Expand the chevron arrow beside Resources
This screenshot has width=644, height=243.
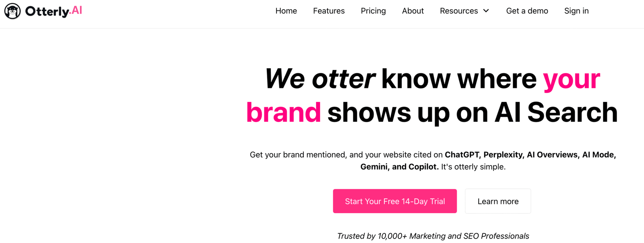(486, 11)
